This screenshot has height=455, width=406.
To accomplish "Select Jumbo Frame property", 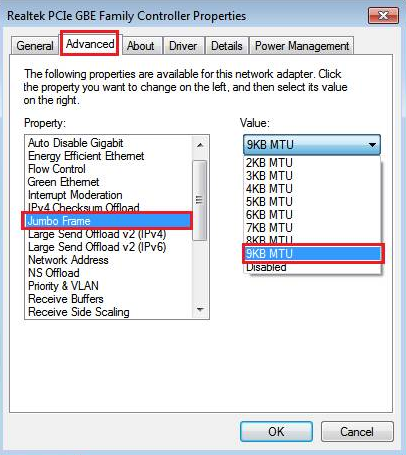I will point(107,221).
